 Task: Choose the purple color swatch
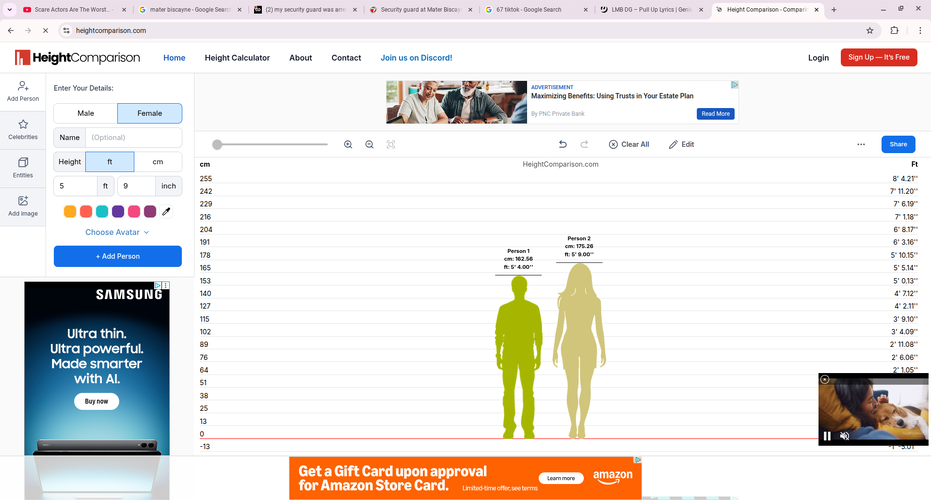pyautogui.click(x=118, y=211)
